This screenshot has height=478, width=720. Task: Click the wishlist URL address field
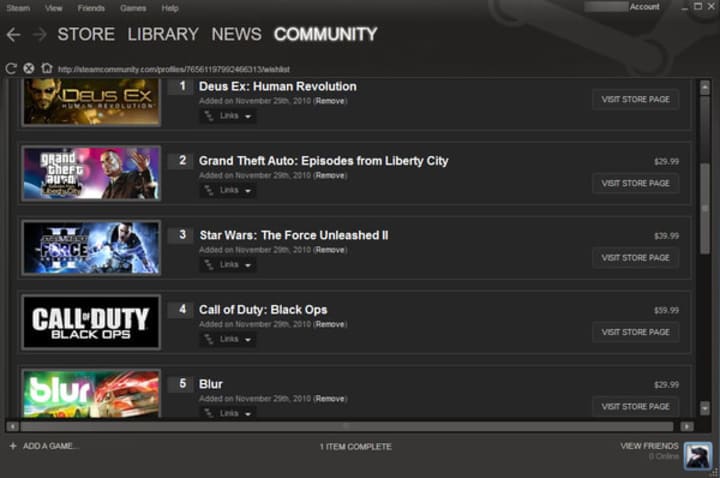(174, 69)
